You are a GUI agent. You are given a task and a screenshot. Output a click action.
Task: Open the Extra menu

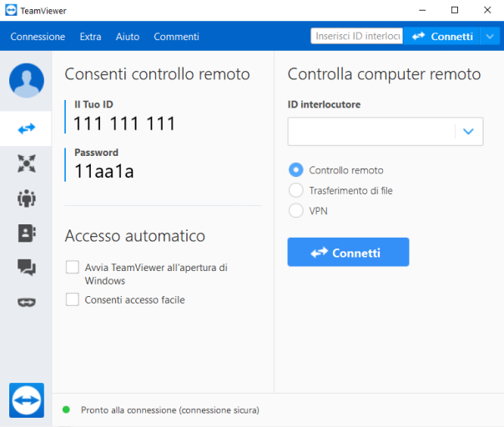point(90,37)
